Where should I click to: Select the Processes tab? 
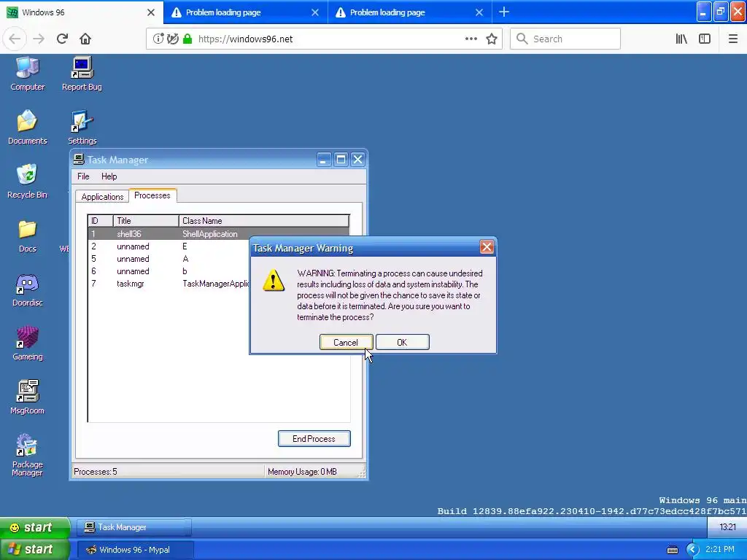[152, 195]
